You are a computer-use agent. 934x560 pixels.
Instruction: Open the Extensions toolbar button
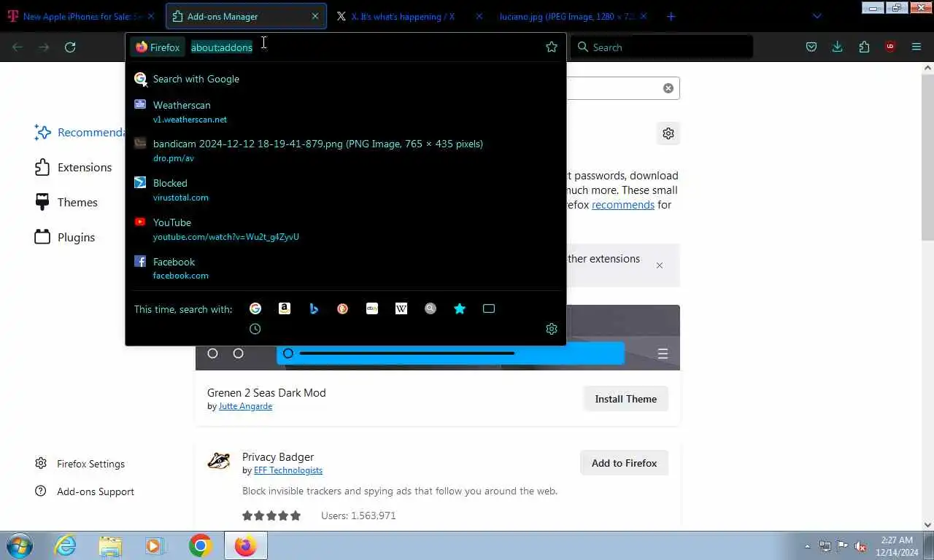coord(864,47)
